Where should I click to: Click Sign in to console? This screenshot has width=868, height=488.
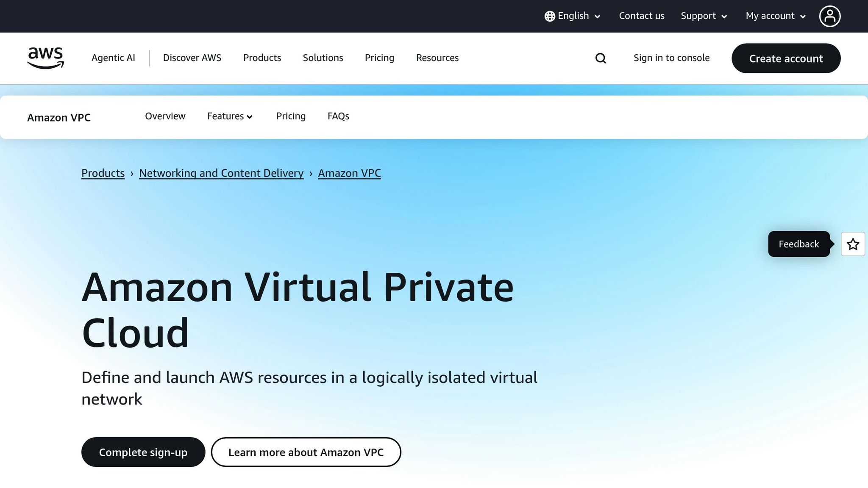671,58
